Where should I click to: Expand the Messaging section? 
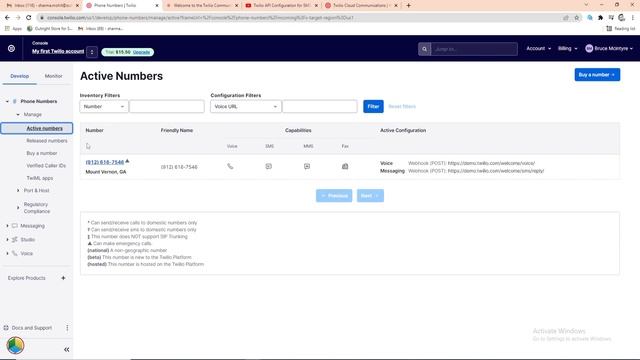coord(7,226)
